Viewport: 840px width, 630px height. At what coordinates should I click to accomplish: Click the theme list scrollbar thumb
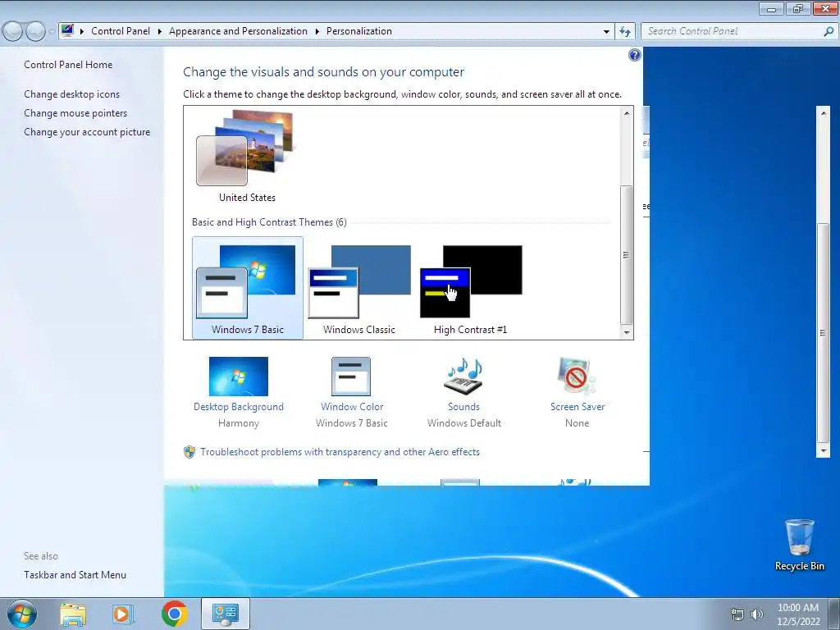[626, 254]
